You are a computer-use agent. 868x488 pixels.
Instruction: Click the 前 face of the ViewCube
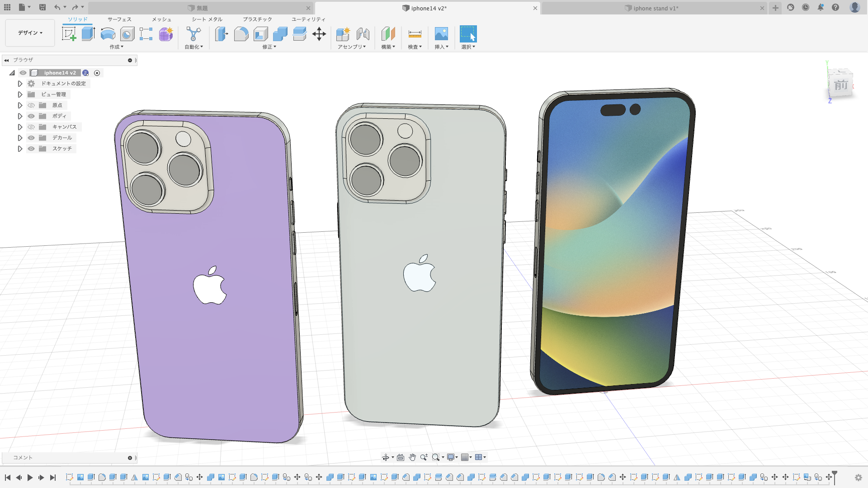pos(840,85)
